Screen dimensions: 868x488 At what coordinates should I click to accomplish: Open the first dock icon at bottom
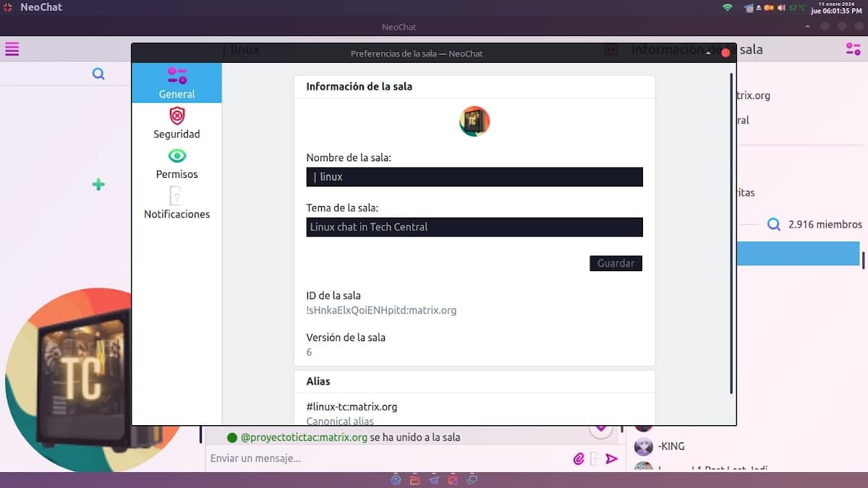tap(396, 479)
